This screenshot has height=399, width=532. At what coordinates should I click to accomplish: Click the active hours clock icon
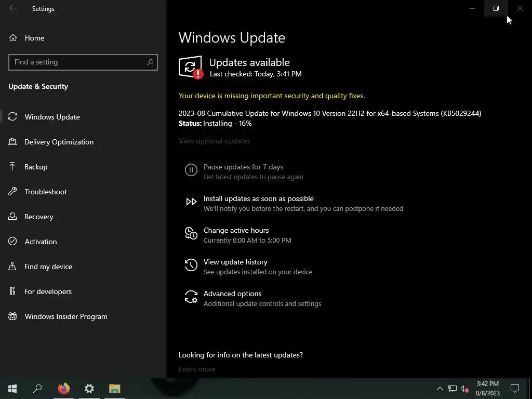pos(191,233)
